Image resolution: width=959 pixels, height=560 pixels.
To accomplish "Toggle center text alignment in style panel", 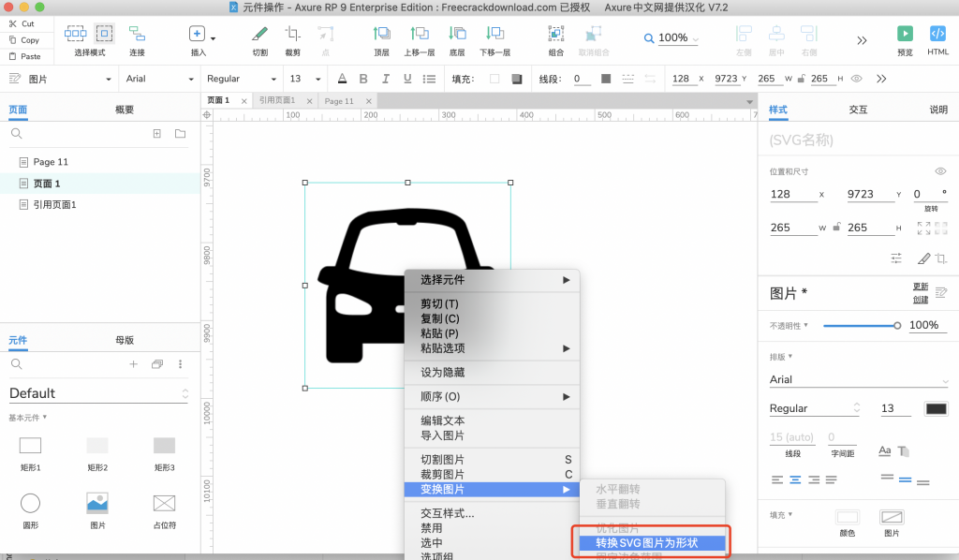I will tap(796, 479).
